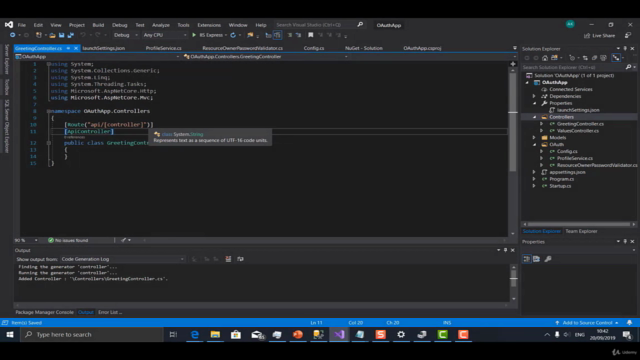Viewport: 640px width, 360px height.
Task: Click the Live Share button
Action: click(600, 36)
